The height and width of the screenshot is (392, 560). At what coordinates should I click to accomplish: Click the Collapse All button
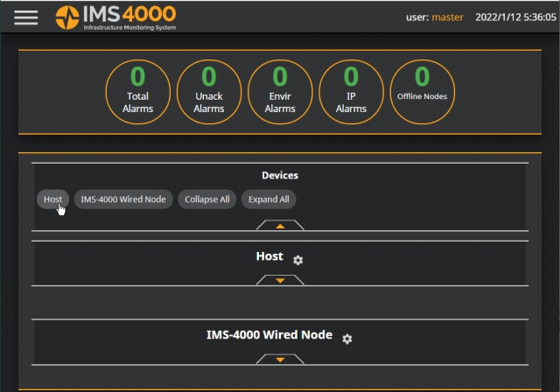tap(207, 199)
